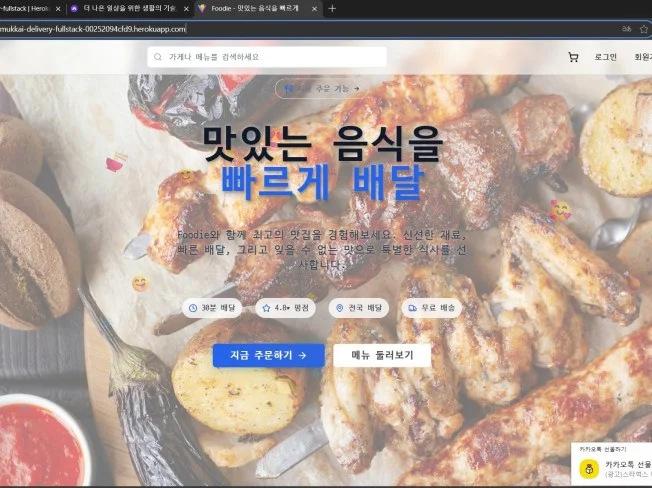Click the clock icon on 30분 배달 badge
The width and height of the screenshot is (652, 488).
click(193, 308)
